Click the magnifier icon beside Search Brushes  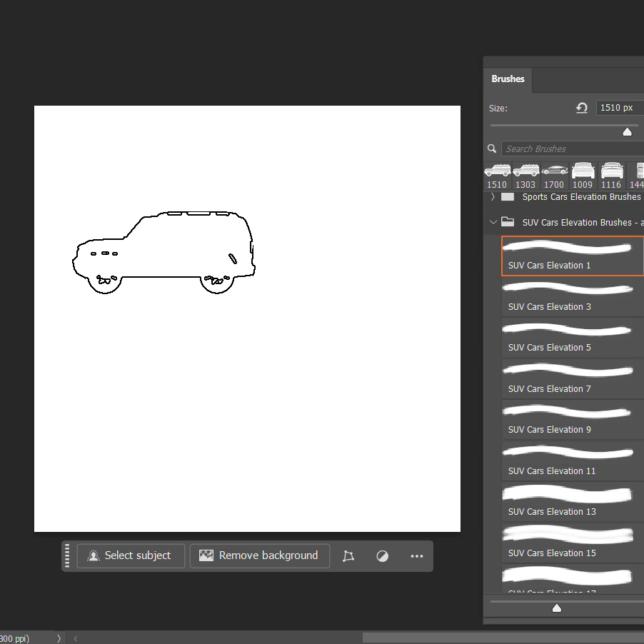click(492, 149)
